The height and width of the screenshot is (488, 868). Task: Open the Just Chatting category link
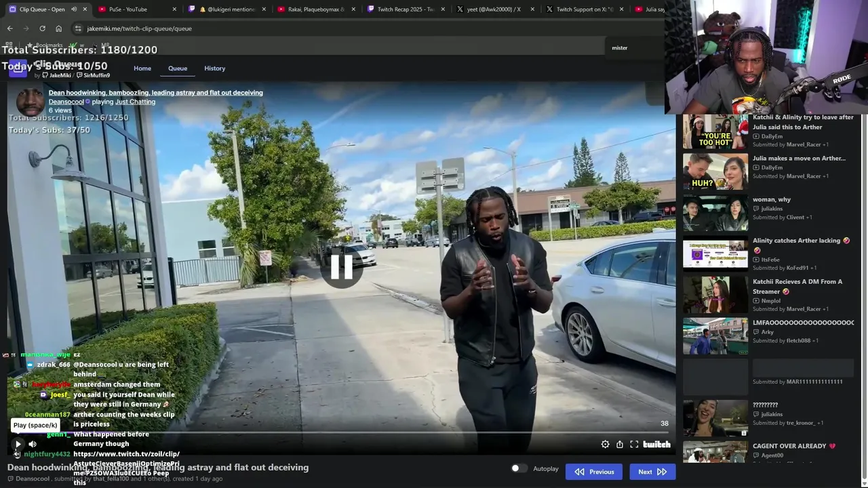(x=135, y=102)
